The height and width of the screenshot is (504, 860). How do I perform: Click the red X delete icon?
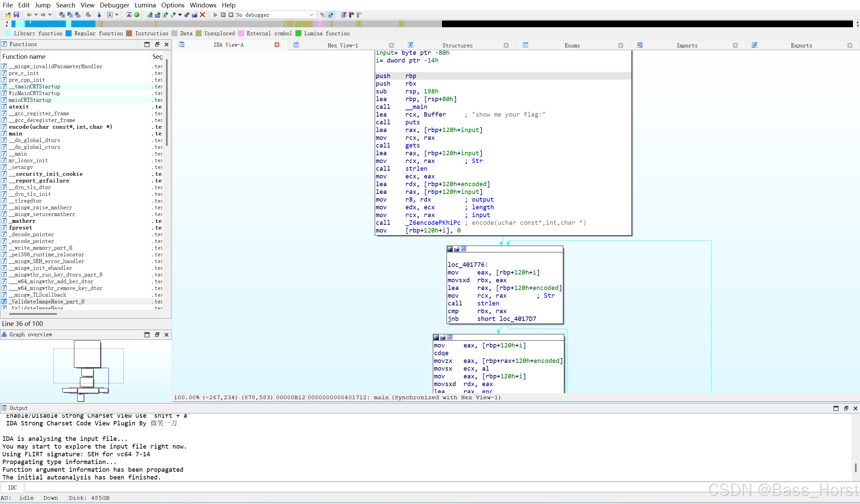(x=202, y=15)
